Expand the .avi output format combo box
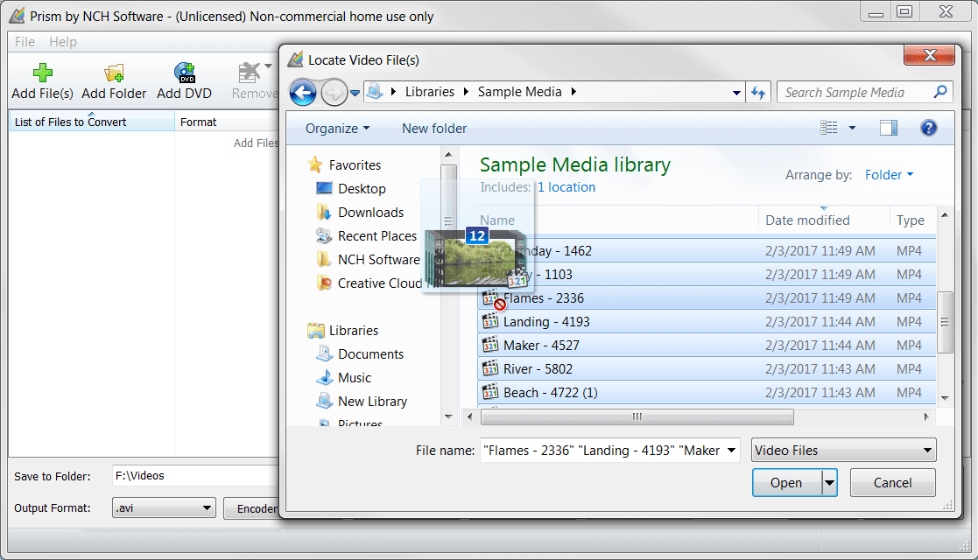 click(164, 507)
